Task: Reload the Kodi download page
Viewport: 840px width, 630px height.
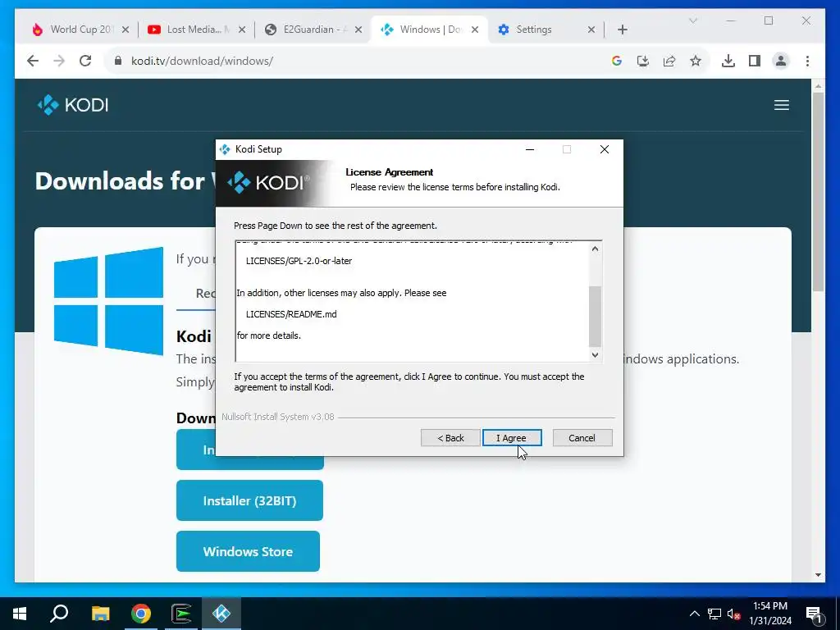Action: (85, 61)
